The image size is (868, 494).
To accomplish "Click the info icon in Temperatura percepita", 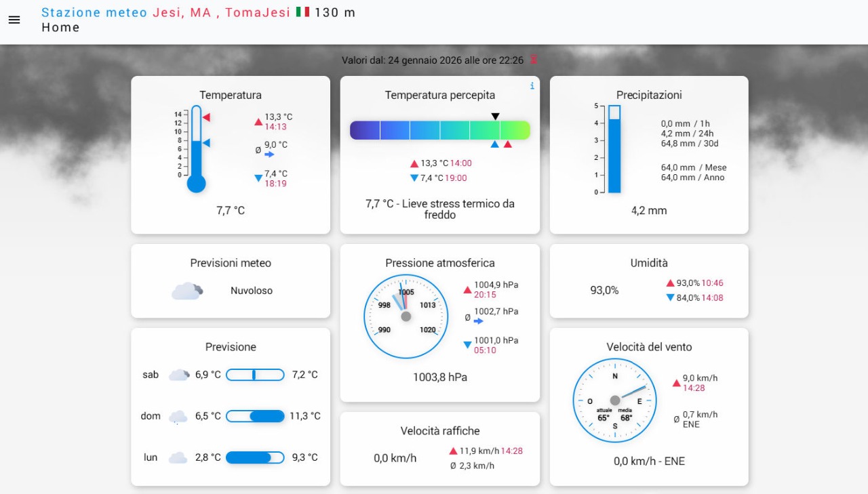I will pyautogui.click(x=532, y=86).
